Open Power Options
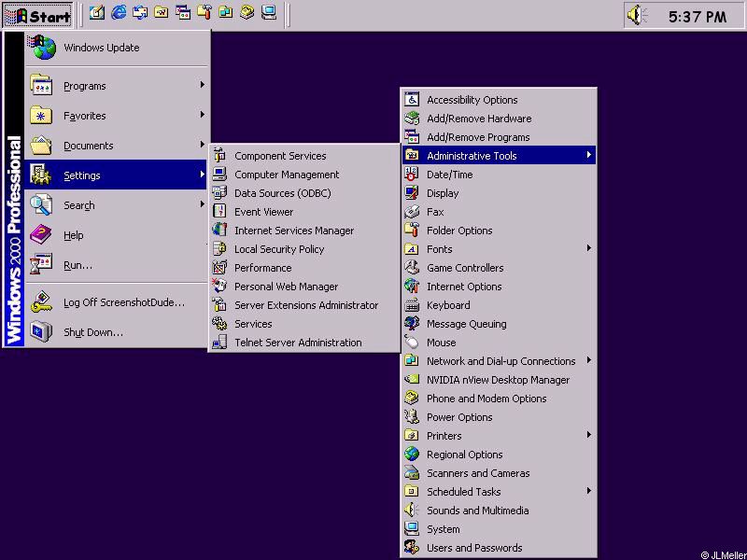747x560 pixels. point(499,417)
